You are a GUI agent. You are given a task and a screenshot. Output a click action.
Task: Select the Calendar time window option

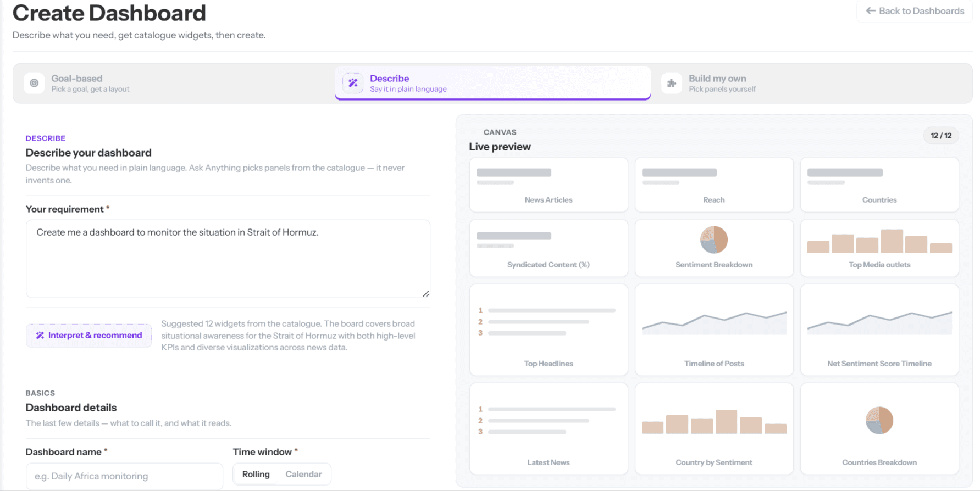click(303, 474)
